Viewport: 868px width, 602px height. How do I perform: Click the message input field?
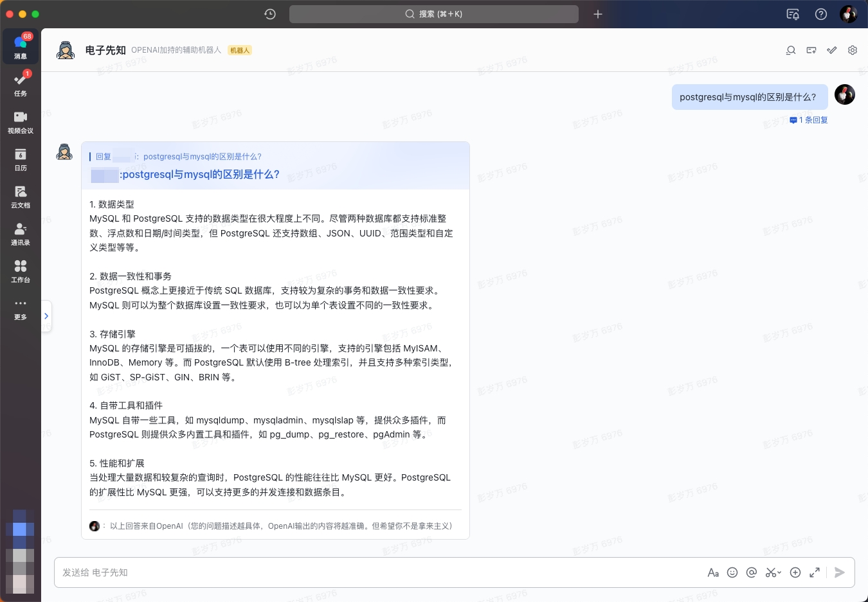[379, 572]
